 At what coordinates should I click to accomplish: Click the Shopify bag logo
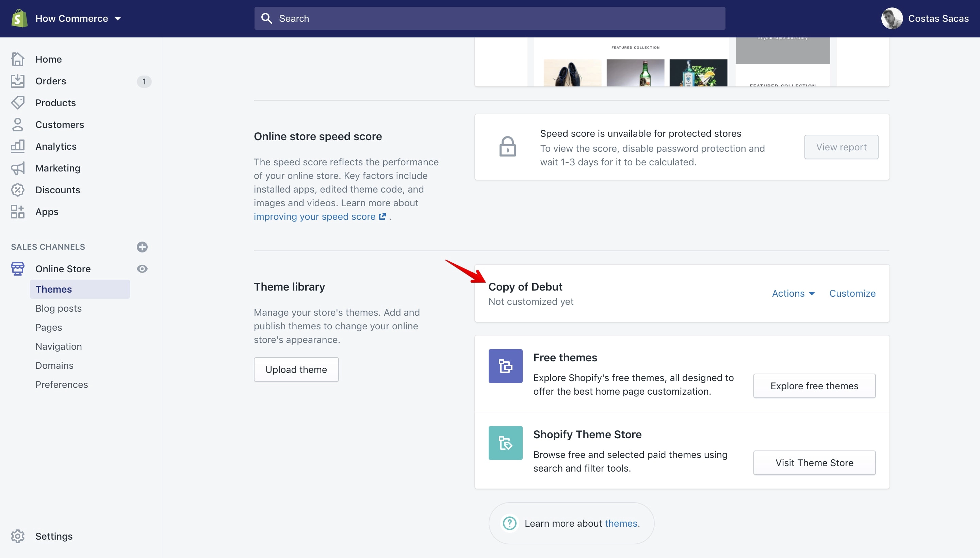point(19,18)
